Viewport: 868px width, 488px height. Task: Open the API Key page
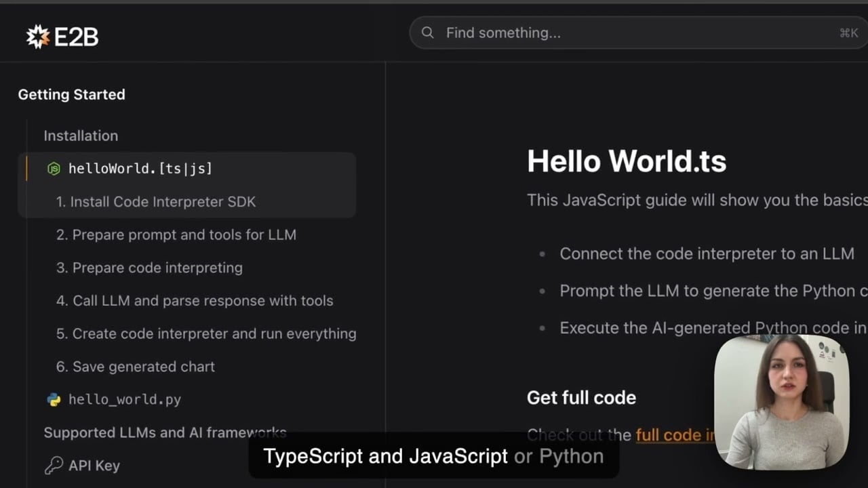tap(94, 466)
